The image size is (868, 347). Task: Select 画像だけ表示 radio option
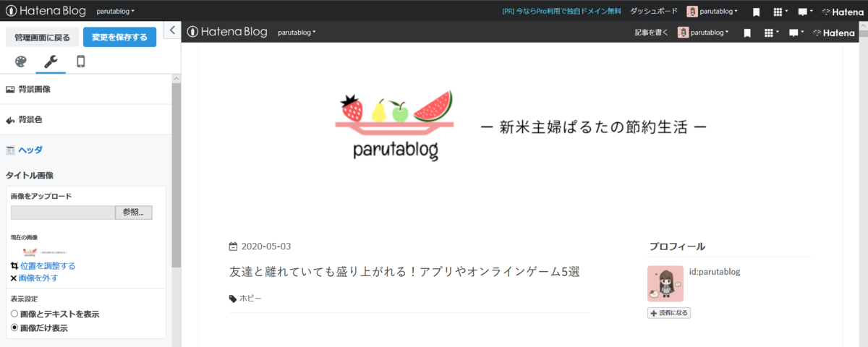[14, 327]
